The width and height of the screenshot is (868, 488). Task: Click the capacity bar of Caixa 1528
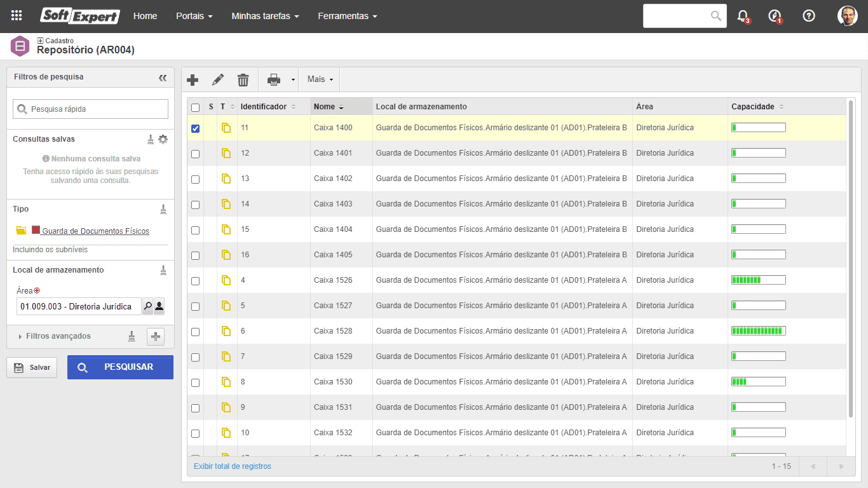[759, 331]
